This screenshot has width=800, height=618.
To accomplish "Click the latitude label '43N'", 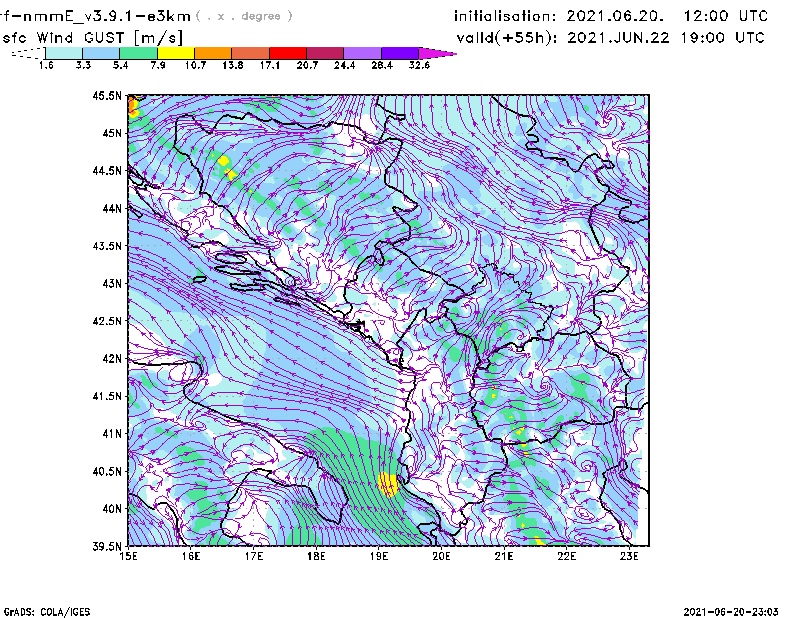I will tap(111, 283).
